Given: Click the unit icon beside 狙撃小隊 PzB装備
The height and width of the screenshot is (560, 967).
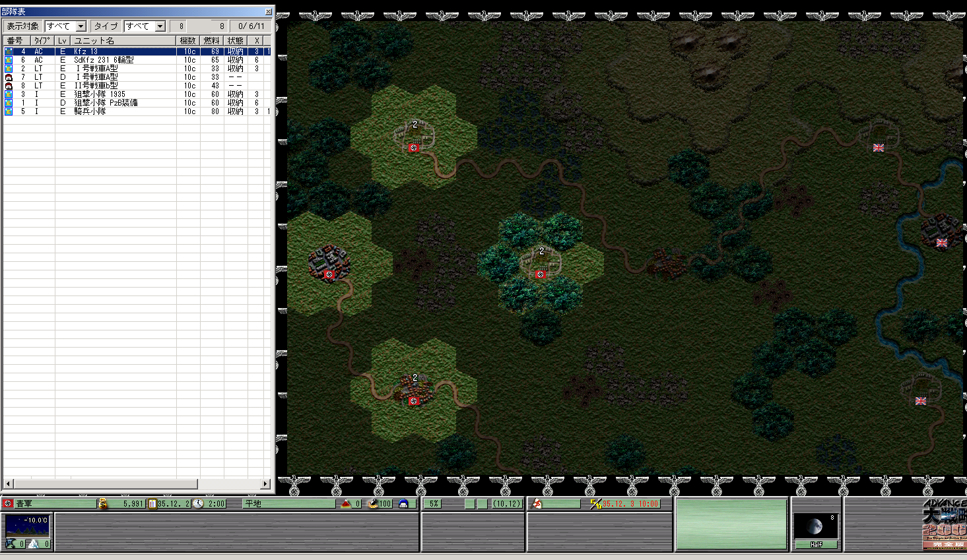Looking at the screenshot, I should click(x=9, y=103).
